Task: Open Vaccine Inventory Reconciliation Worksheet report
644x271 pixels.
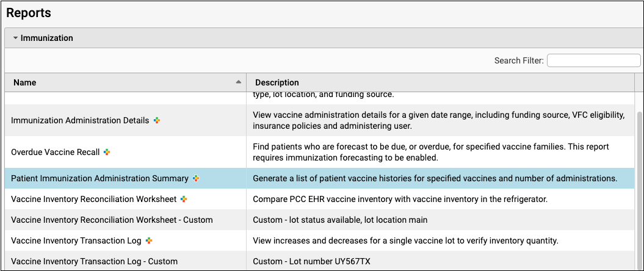Action: 93,199
